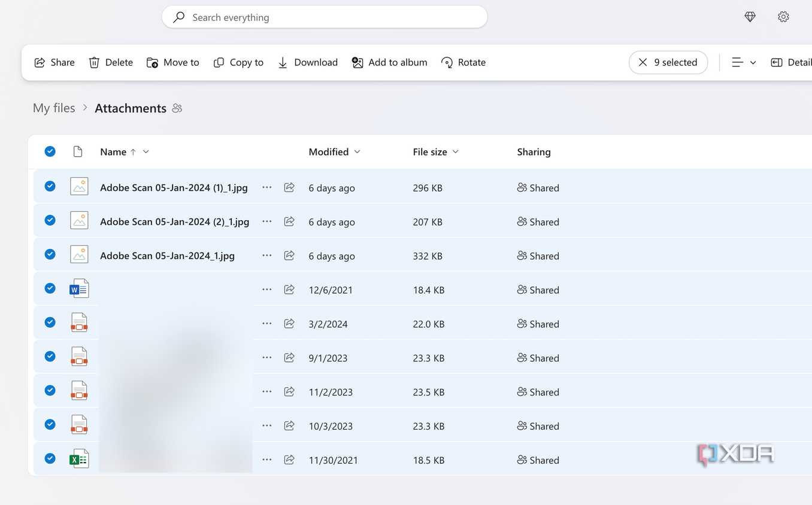The image size is (812, 505).
Task: Open more options in the 11/30/2021 row
Action: click(267, 460)
